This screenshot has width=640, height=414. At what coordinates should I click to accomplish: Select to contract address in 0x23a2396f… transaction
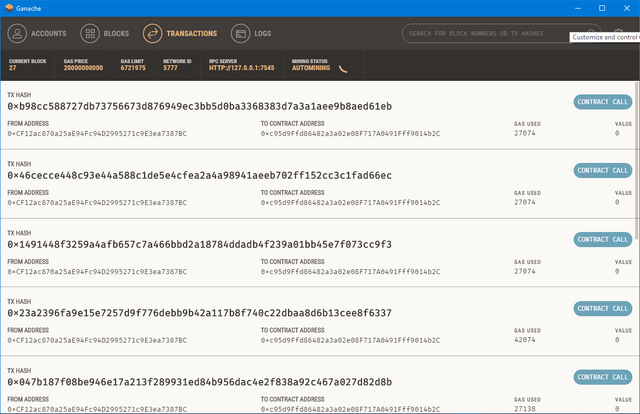[x=351, y=340]
